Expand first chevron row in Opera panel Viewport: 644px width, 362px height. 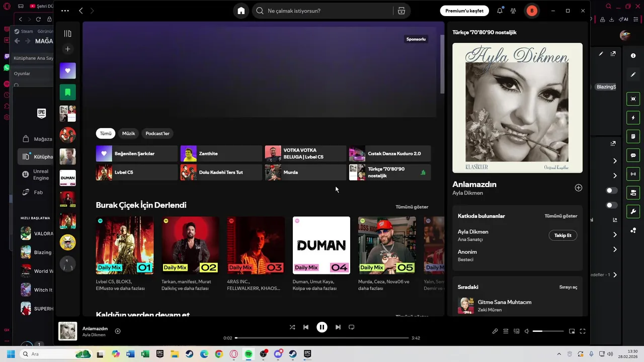[615, 161]
